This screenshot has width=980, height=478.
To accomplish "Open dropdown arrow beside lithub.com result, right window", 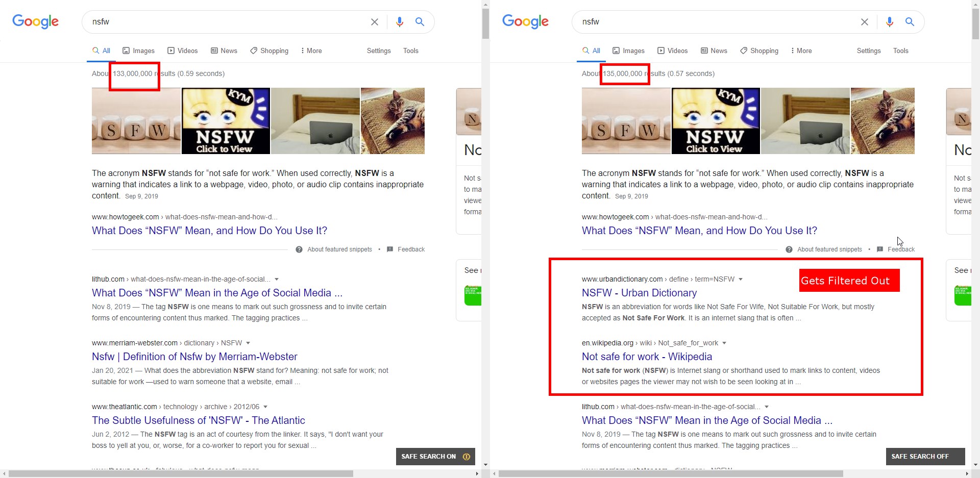I will click(767, 407).
